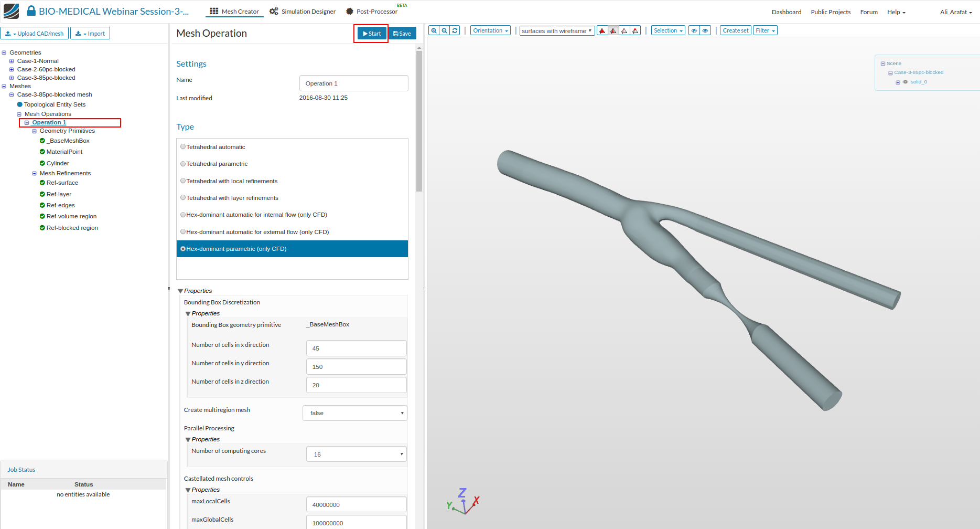Viewport: 980px width, 529px height.
Task: Collapse the Mesh Refinements tree node
Action: tap(35, 173)
